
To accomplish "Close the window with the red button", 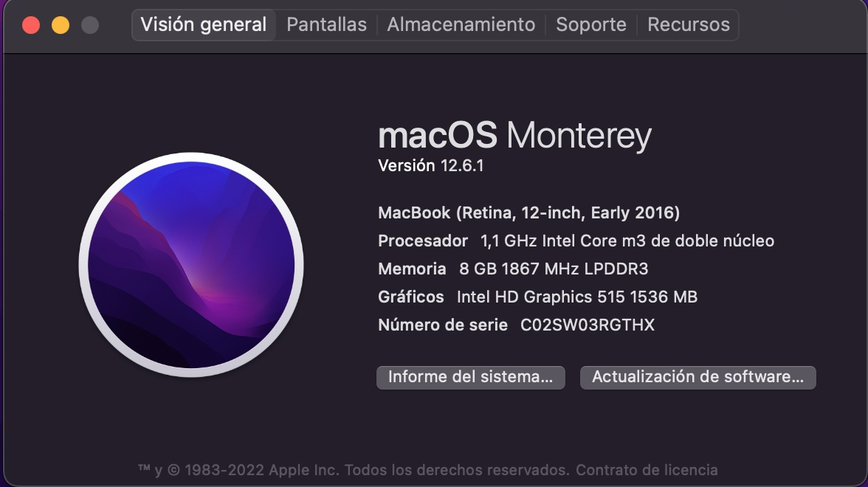I will 31,25.
